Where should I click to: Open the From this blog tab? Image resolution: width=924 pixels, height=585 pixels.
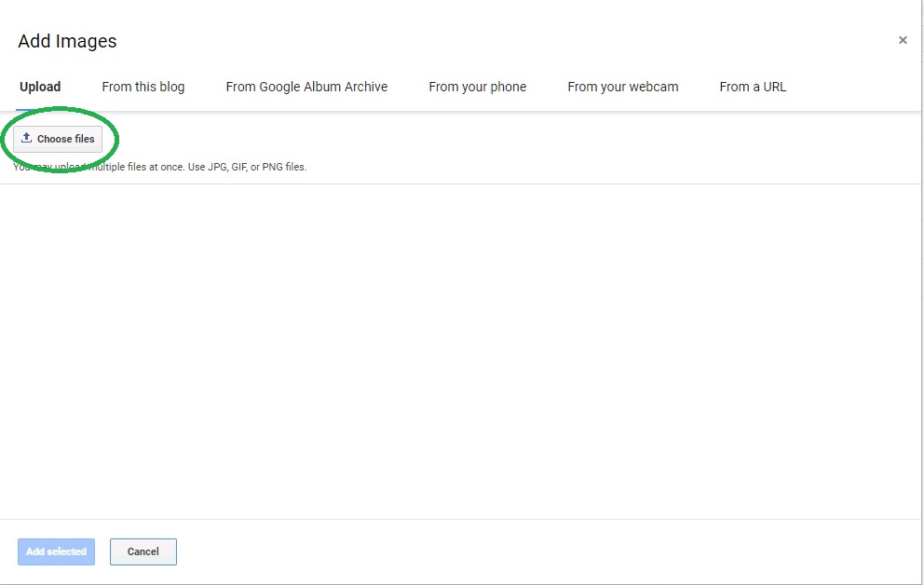coord(143,87)
